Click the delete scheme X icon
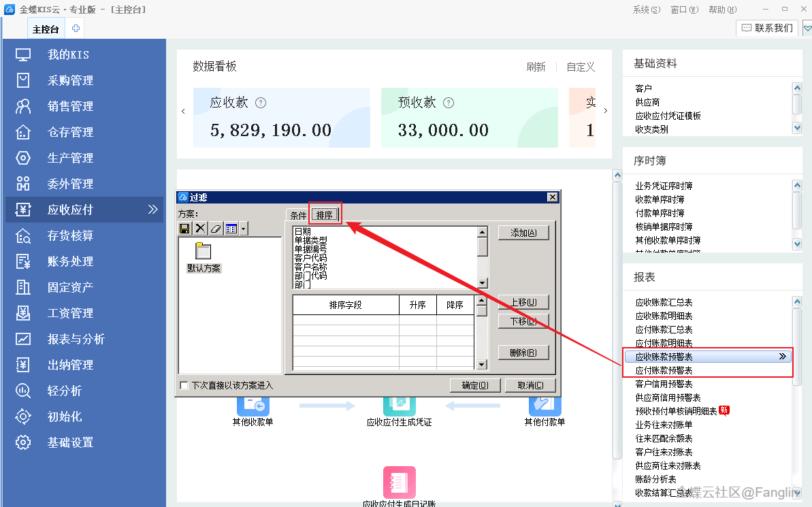The image size is (812, 507). click(200, 229)
